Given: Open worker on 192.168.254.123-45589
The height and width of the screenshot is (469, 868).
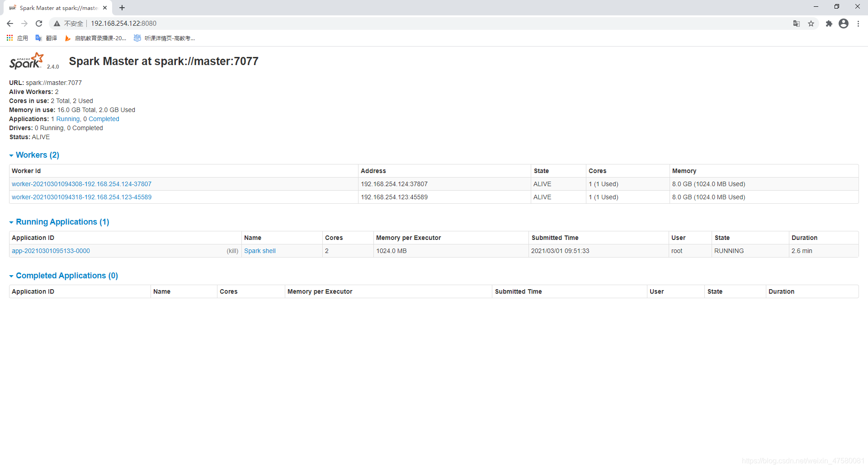Looking at the screenshot, I should click(x=81, y=197).
